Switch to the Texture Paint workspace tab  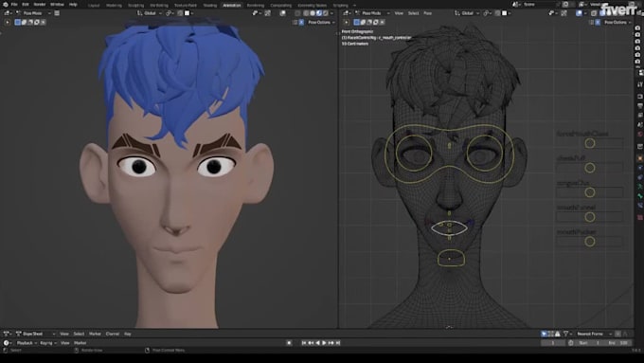(186, 6)
